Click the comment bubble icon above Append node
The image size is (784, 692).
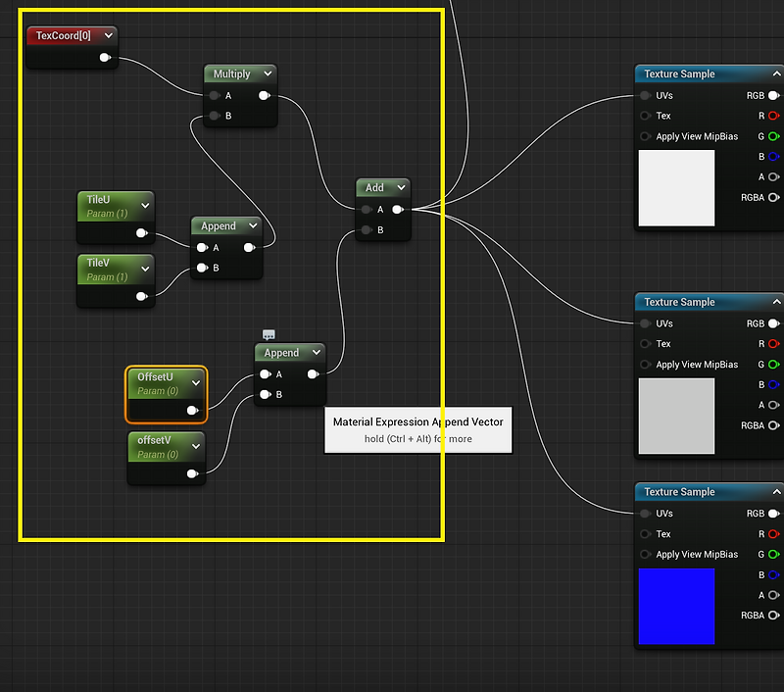point(269,334)
